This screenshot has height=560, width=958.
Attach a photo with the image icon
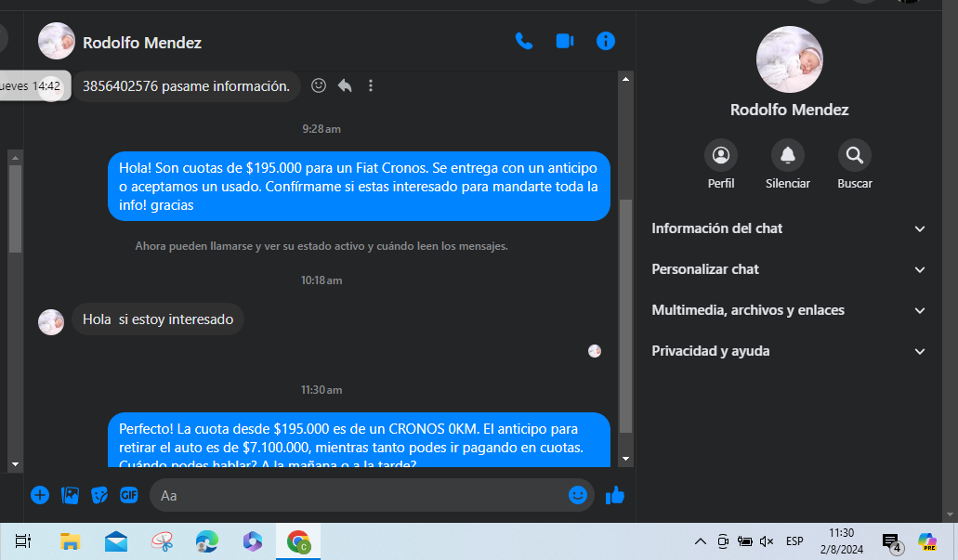71,495
